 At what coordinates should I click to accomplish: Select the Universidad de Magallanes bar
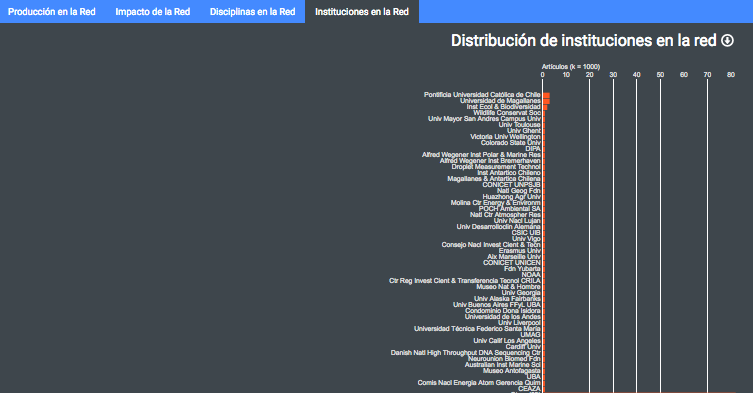[x=547, y=101]
